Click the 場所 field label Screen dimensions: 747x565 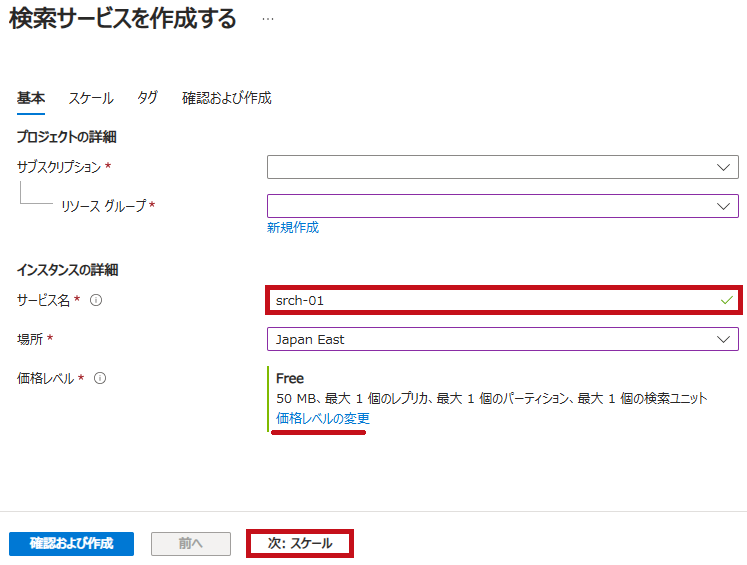coord(30,339)
